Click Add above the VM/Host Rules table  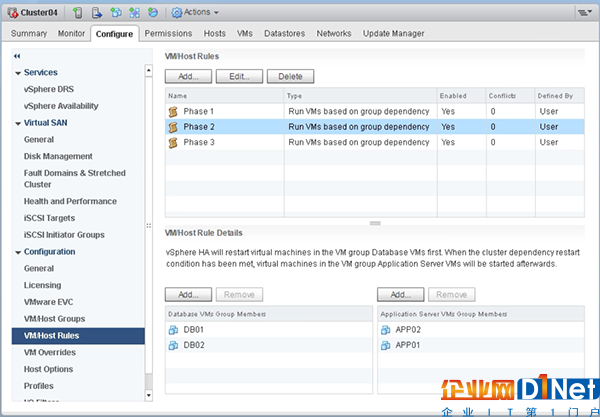tap(188, 77)
